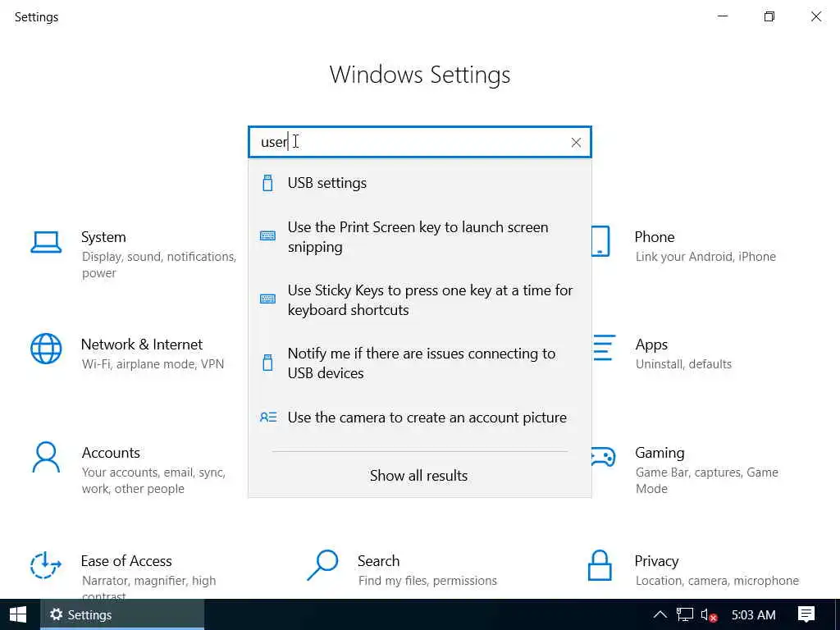Image resolution: width=840 pixels, height=630 pixels.
Task: Click 'Wi-Fi, airplane mode, VPN' description
Action: [x=153, y=364]
